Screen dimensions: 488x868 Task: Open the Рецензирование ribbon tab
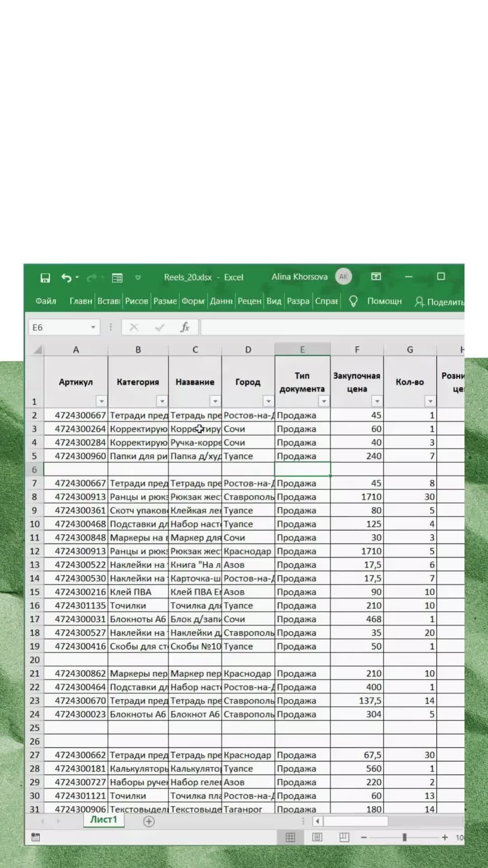[249, 301]
